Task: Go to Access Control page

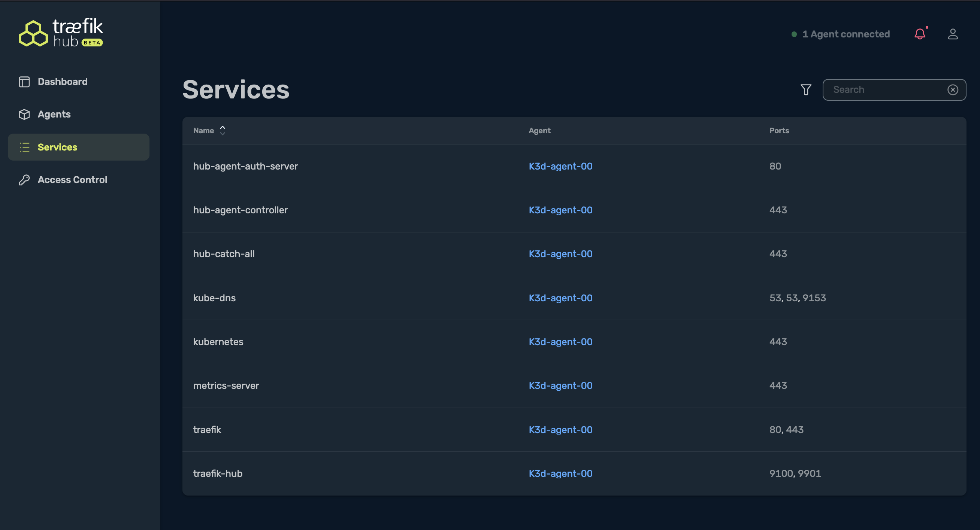Action: tap(72, 180)
